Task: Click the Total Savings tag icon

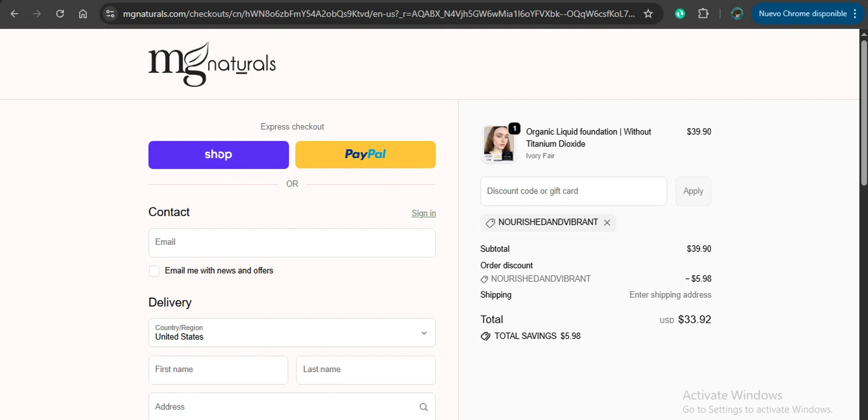Action: pyautogui.click(x=486, y=337)
